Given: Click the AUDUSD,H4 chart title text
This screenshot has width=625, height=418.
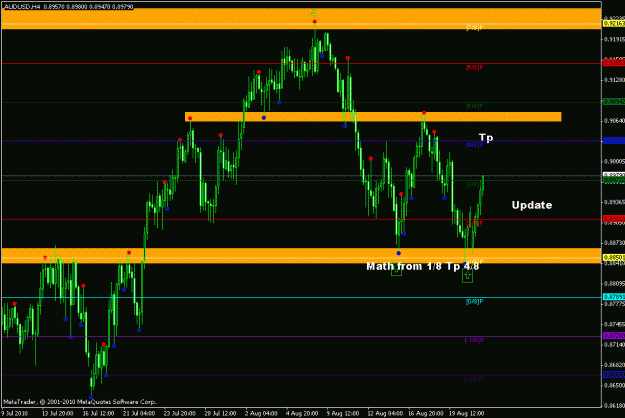Looking at the screenshot, I should pyautogui.click(x=68, y=6).
